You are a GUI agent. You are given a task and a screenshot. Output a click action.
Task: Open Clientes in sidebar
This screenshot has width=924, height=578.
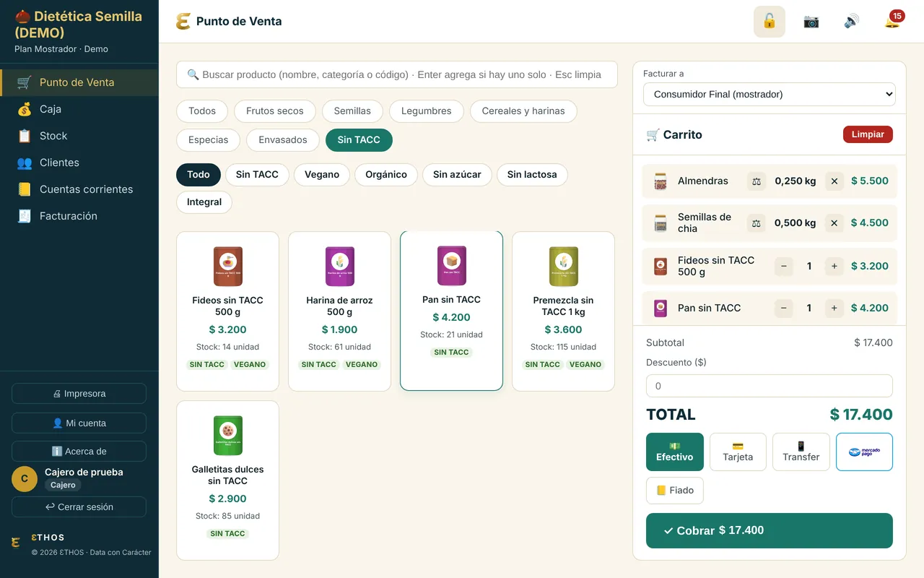[79, 163]
